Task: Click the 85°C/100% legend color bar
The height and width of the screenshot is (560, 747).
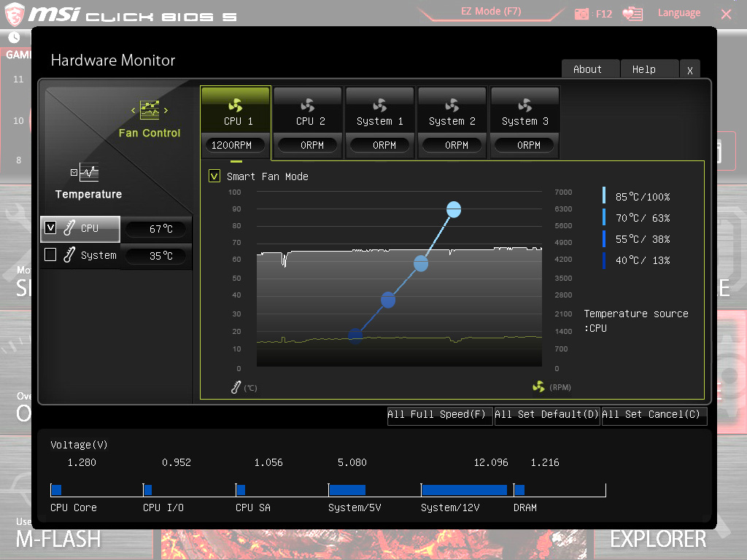Action: pyautogui.click(x=604, y=195)
